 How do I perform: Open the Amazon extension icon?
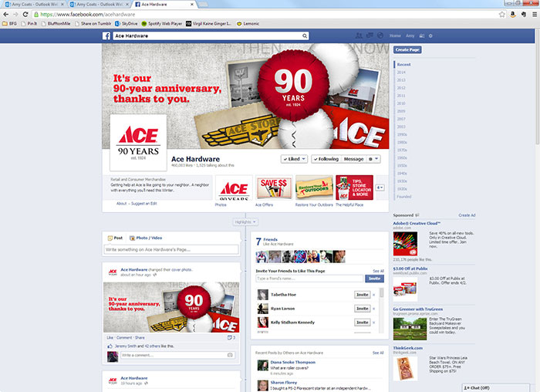tap(513, 15)
